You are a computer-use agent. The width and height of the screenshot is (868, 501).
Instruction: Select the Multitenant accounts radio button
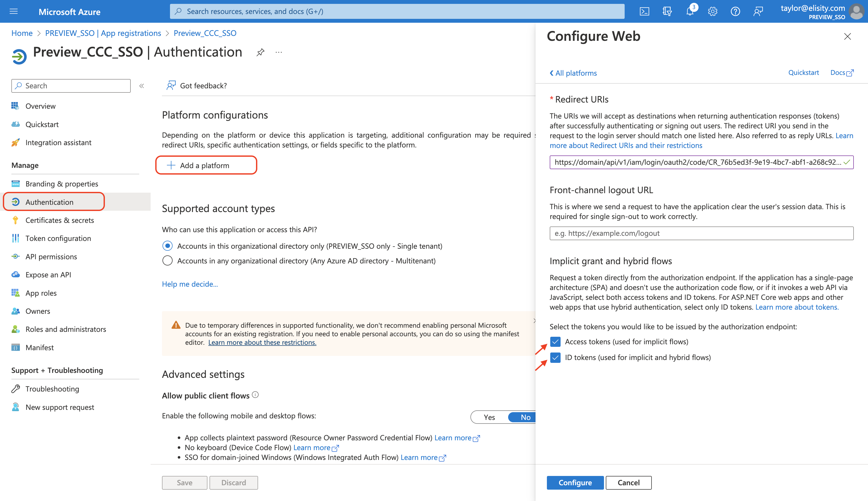coord(167,261)
